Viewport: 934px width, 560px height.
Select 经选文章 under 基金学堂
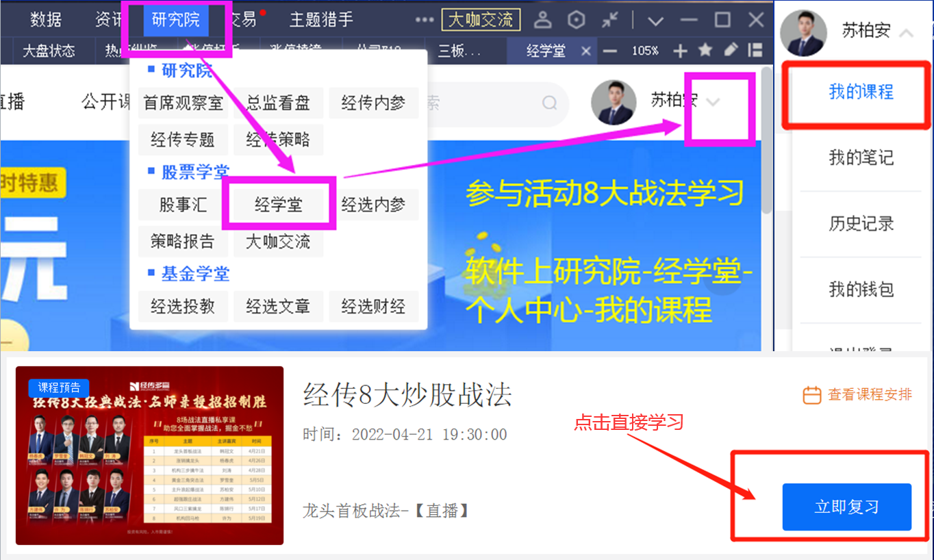[x=278, y=306]
